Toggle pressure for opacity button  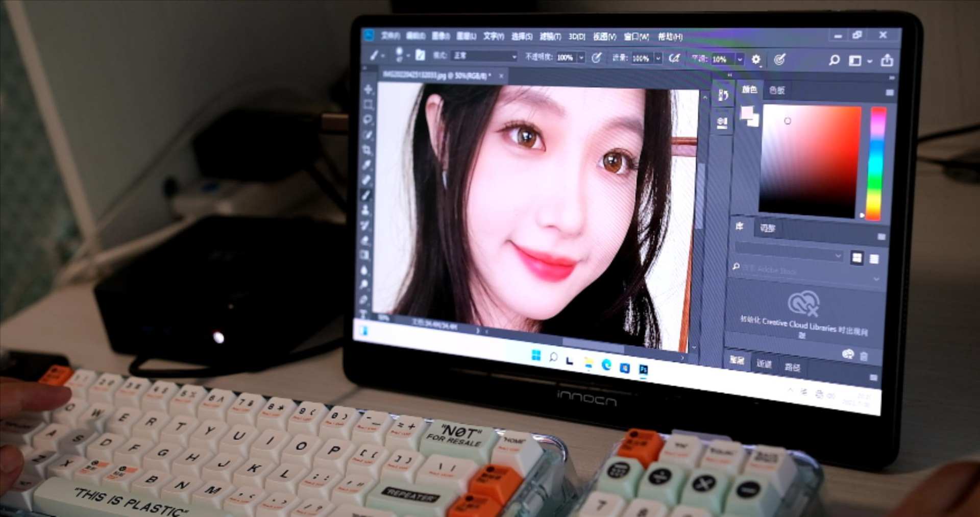(x=596, y=58)
